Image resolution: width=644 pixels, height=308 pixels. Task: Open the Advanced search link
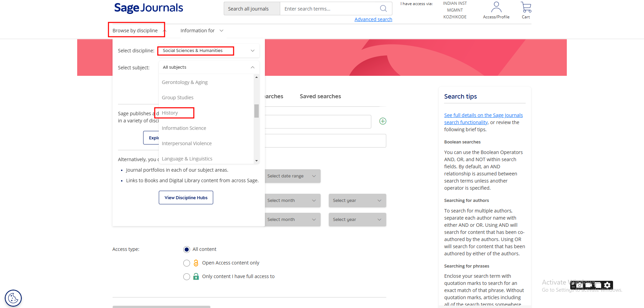373,19
